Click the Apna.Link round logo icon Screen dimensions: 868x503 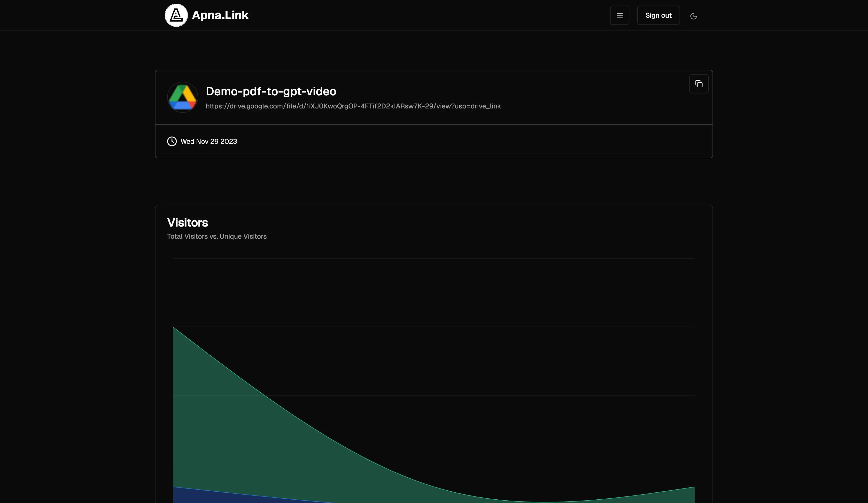(x=176, y=15)
